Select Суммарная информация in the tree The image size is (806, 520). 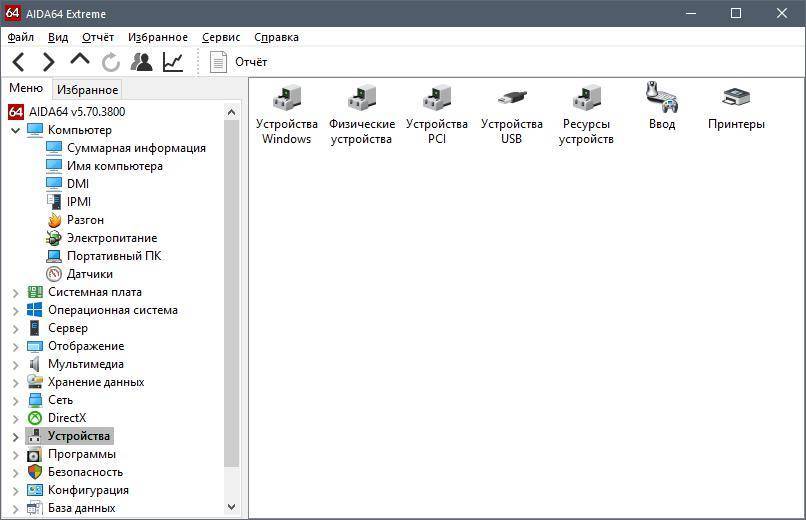(136, 148)
